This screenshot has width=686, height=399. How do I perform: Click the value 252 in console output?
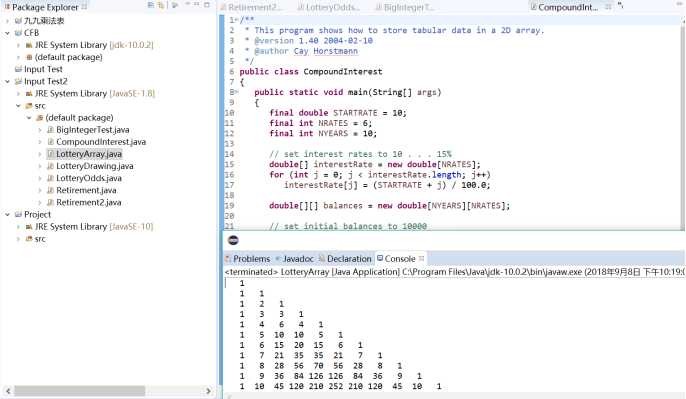pyautogui.click(x=336, y=386)
